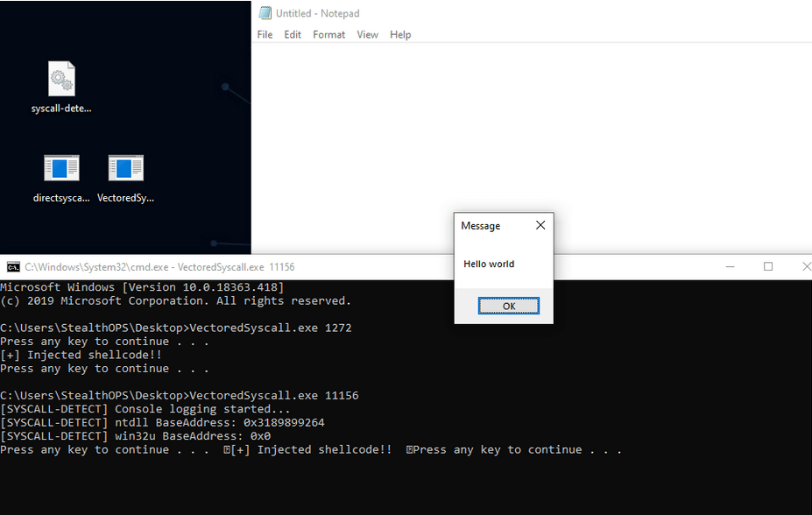The image size is (812, 515).
Task: Select the syscall-dete desktop file icon
Action: [x=61, y=80]
